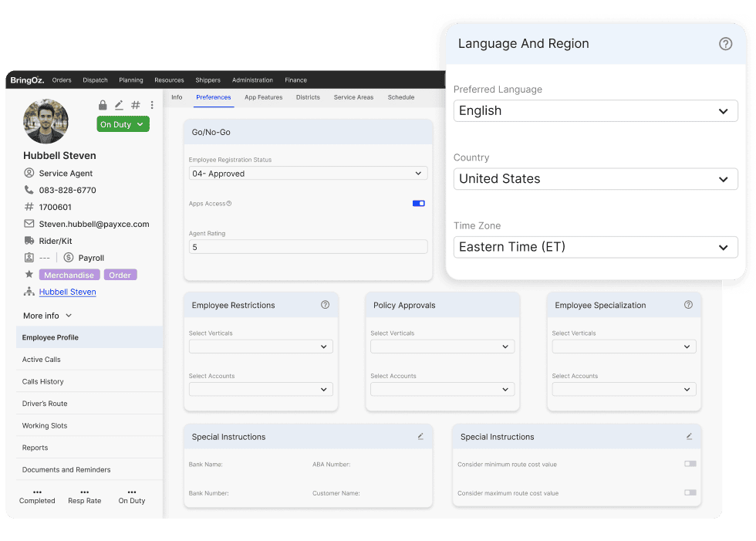Switch to the Service Areas tab
Image resolution: width=756 pixels, height=541 pixels.
pyautogui.click(x=353, y=97)
